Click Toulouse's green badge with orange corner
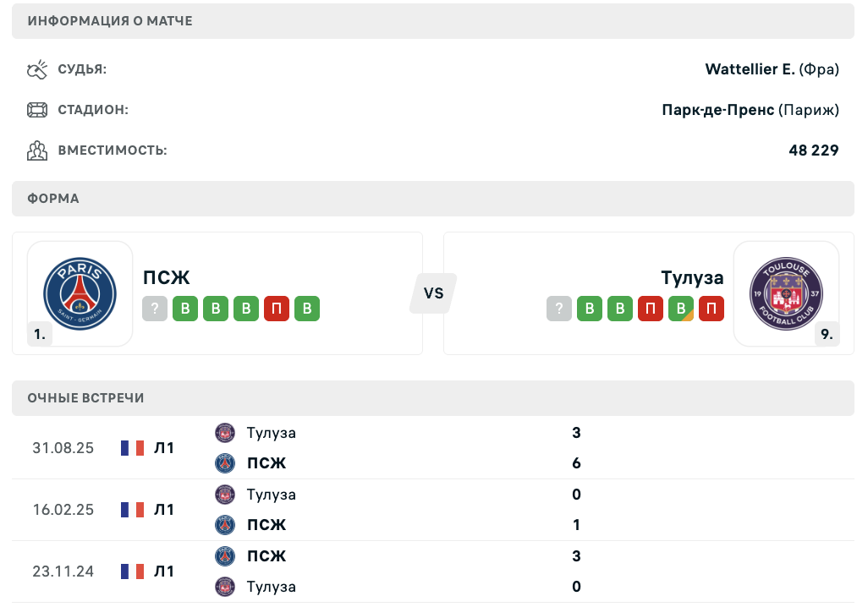The width and height of the screenshot is (868, 607). click(681, 309)
